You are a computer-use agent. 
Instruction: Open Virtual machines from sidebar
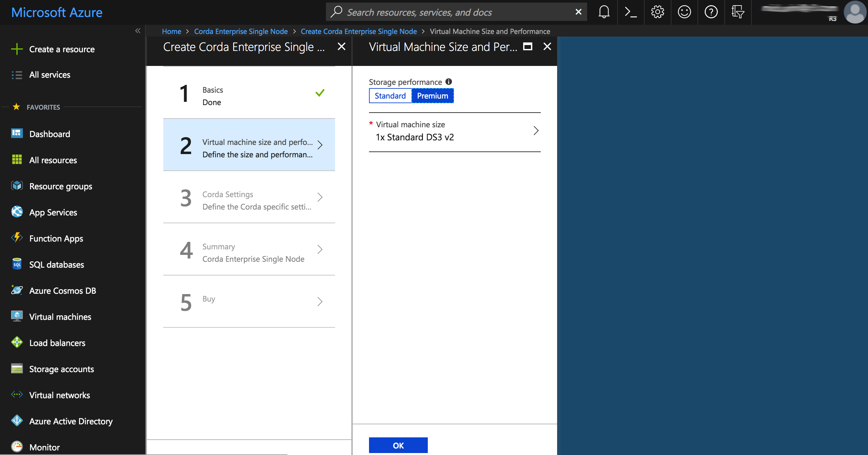[60, 317]
